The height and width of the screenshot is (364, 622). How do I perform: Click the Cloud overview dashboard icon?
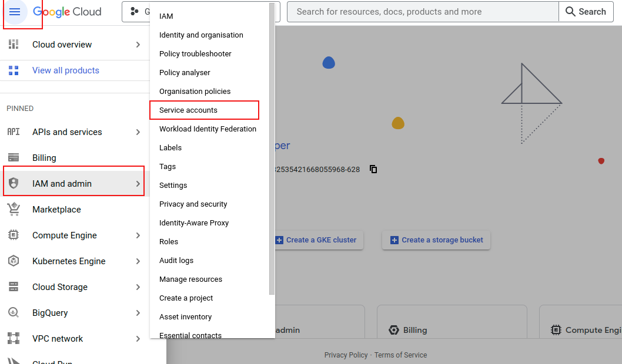click(14, 45)
